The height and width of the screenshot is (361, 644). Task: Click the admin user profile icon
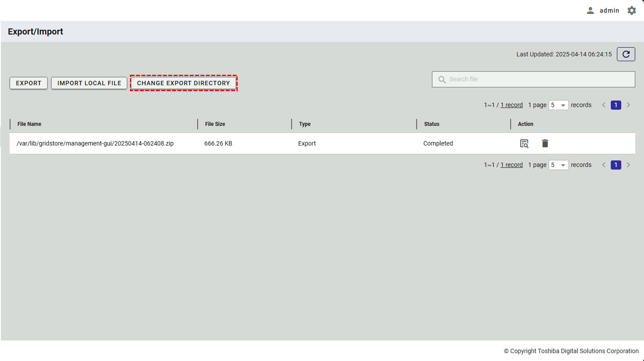pyautogui.click(x=590, y=11)
